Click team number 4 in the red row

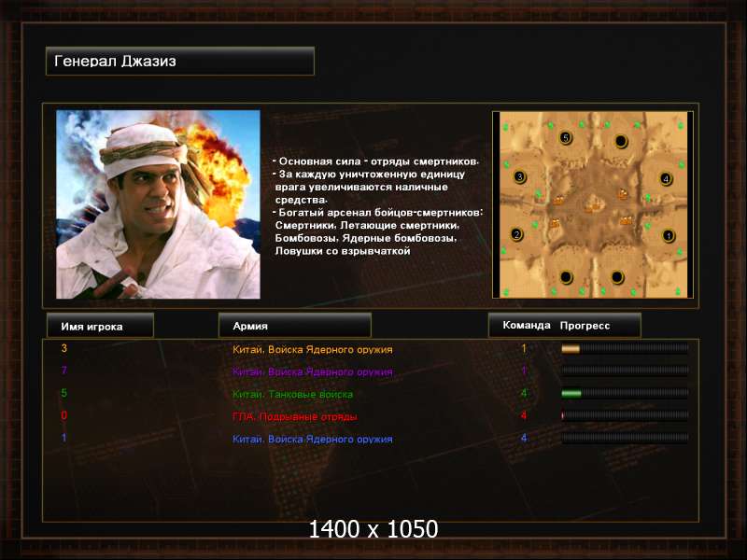point(524,415)
